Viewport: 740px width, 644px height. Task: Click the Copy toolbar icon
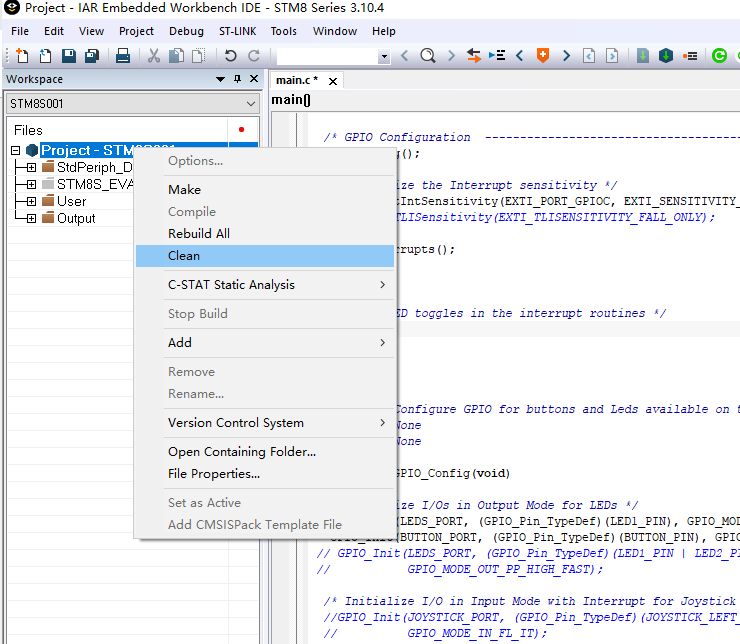[177, 56]
